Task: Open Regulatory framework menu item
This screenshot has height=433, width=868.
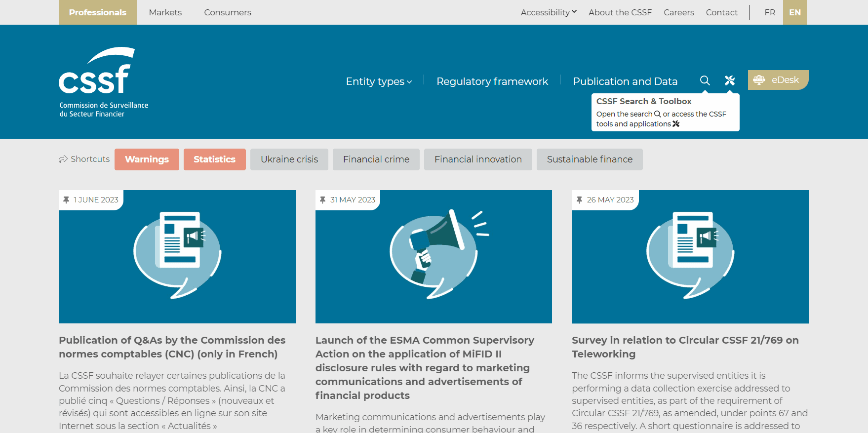Action: pos(492,81)
